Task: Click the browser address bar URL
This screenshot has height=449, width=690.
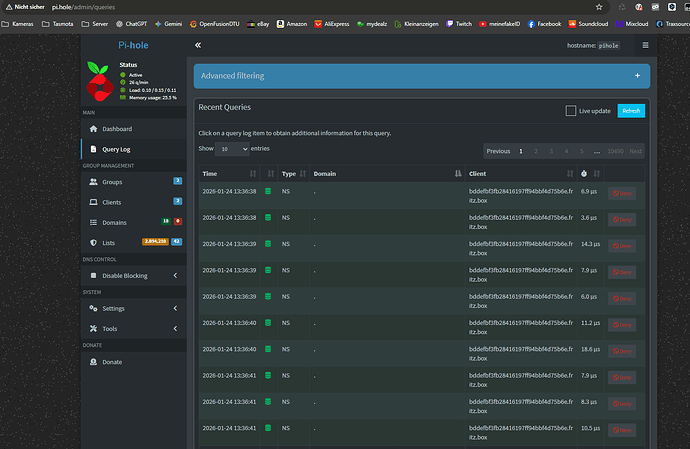Action: click(x=83, y=7)
